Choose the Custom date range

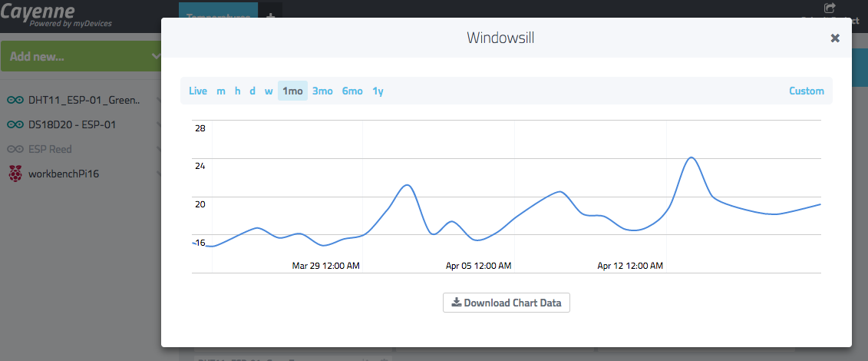pos(807,91)
